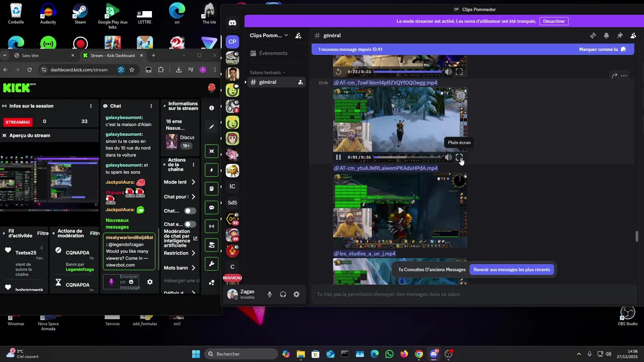Seek in the 0:01/0:35 video progress bar

click(408, 157)
